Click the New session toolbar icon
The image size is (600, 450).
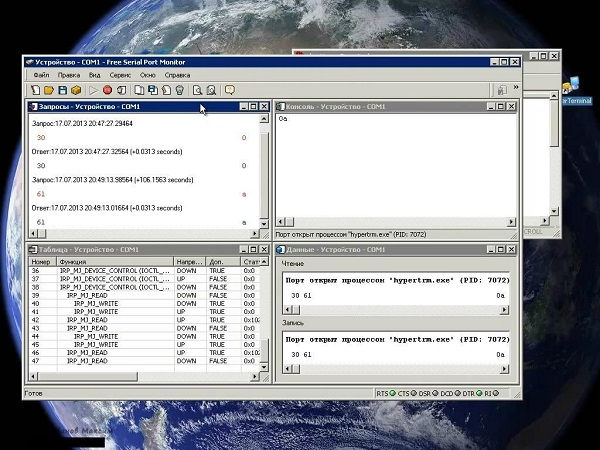point(36,90)
